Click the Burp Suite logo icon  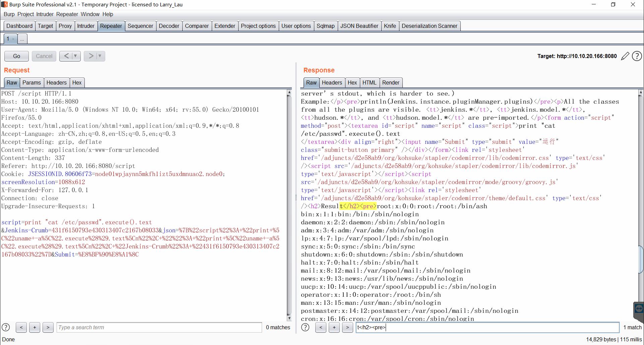coord(4,4)
